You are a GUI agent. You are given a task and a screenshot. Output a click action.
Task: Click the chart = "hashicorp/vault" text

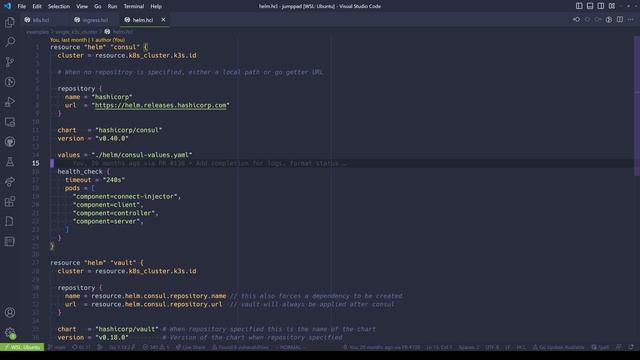pos(108,329)
